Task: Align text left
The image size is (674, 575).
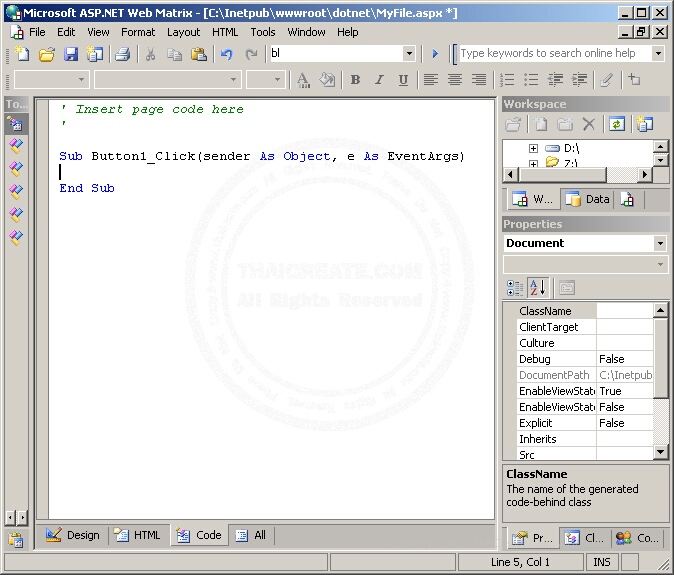Action: [431, 80]
